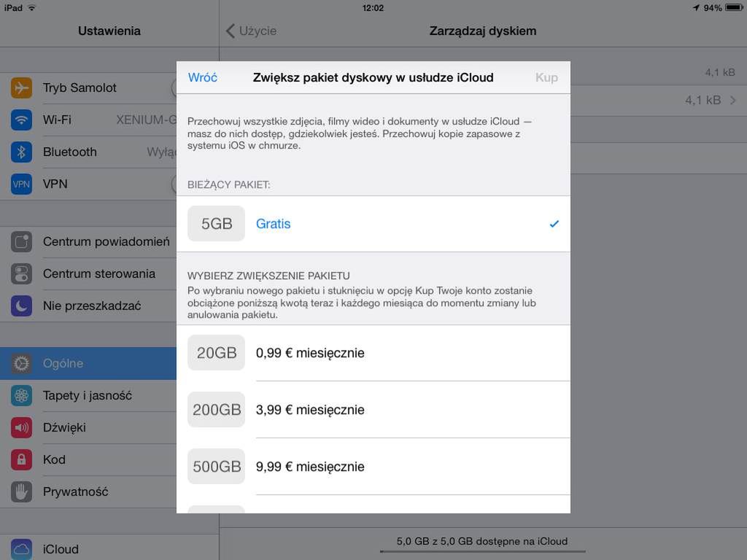The image size is (747, 560).
Task: Tap the Wróć back button
Action: click(x=203, y=77)
